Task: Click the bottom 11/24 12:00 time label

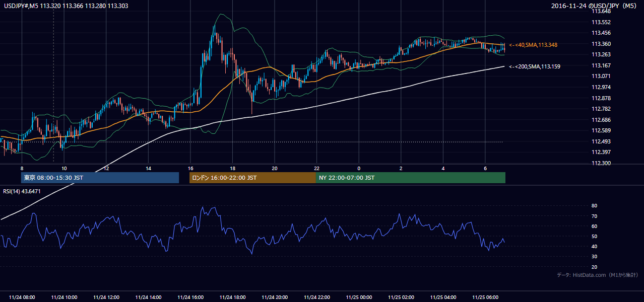Action: click(x=106, y=297)
